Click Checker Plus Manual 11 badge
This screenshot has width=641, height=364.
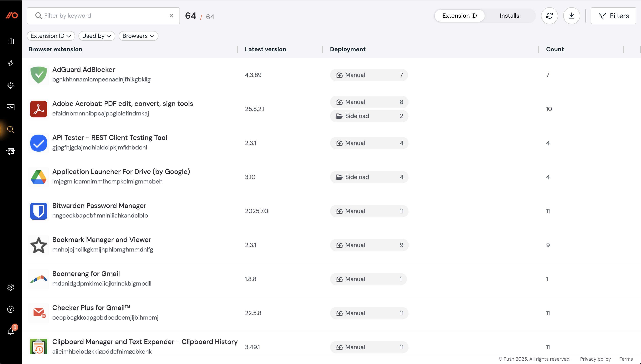coord(369,313)
